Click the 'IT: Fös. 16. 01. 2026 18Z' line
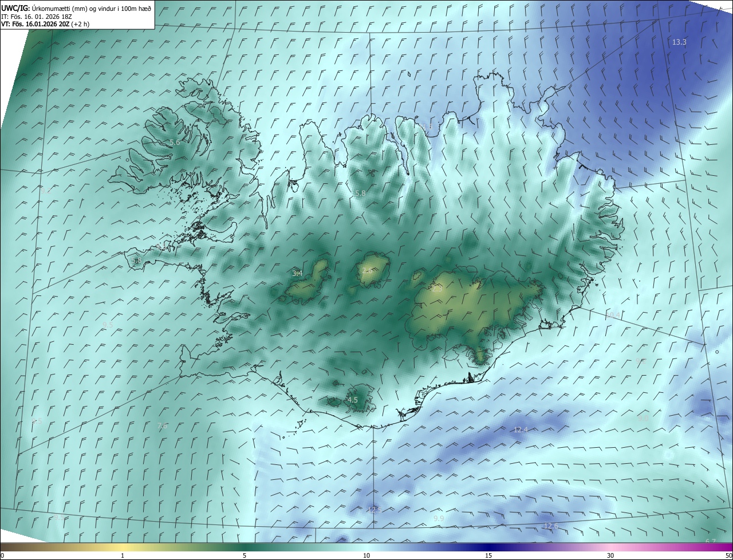733x560 pixels. click(36, 17)
